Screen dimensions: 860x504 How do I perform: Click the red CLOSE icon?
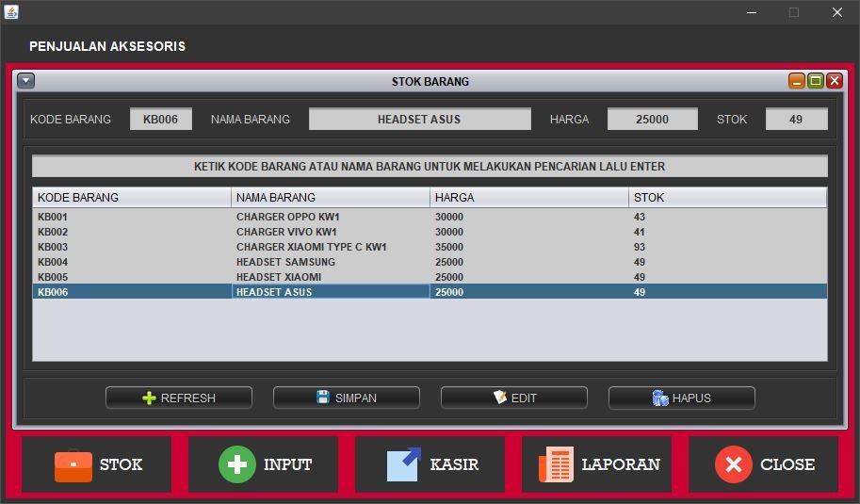pyautogui.click(x=733, y=464)
